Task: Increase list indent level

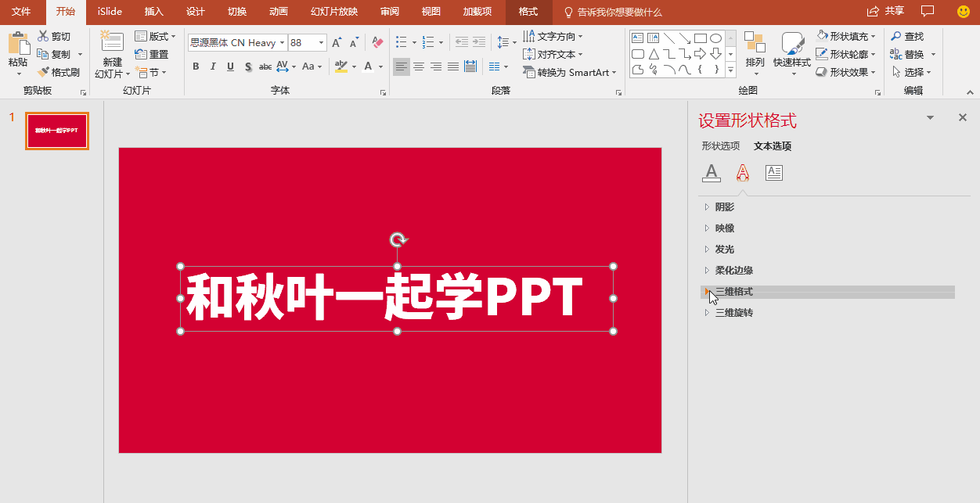Action: coord(479,42)
